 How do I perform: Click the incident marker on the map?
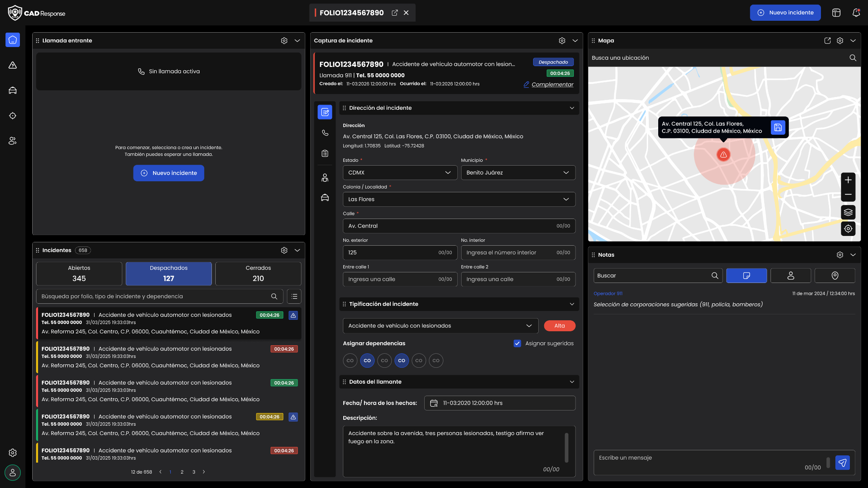pos(723,155)
